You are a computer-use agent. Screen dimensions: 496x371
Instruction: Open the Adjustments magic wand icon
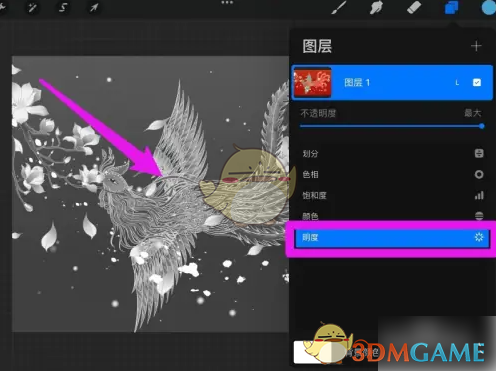(x=32, y=7)
